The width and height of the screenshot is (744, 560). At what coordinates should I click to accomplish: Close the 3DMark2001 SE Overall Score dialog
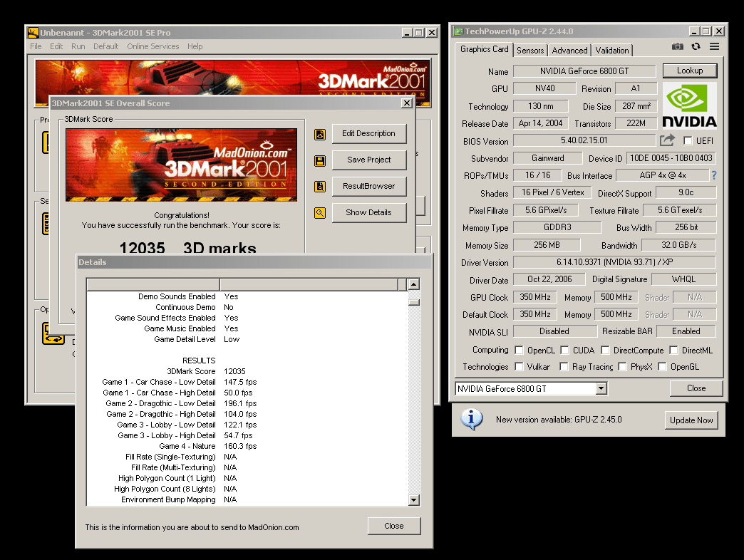pos(407,103)
